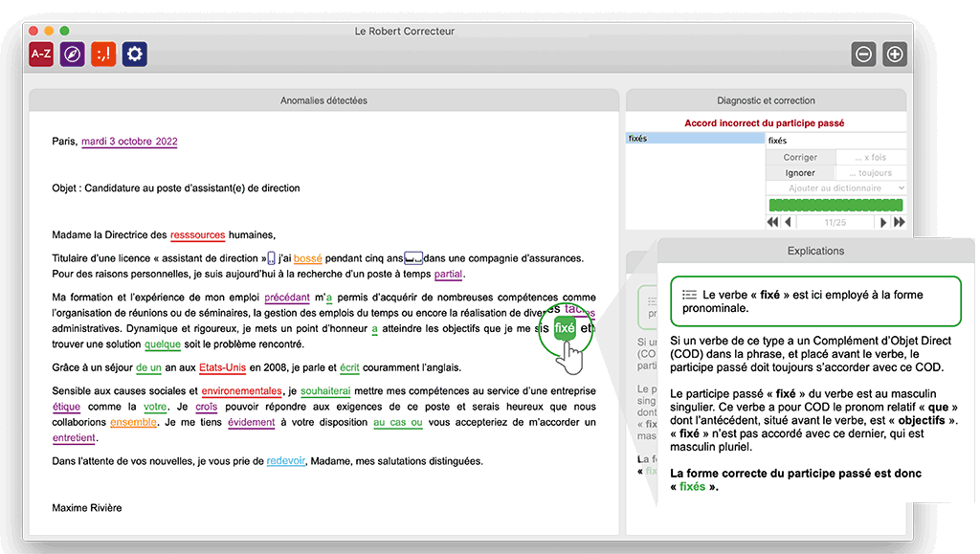Image resolution: width=980 pixels, height=554 pixels.
Task: Click the green-underlined word 'souhaiterai'
Action: [325, 391]
